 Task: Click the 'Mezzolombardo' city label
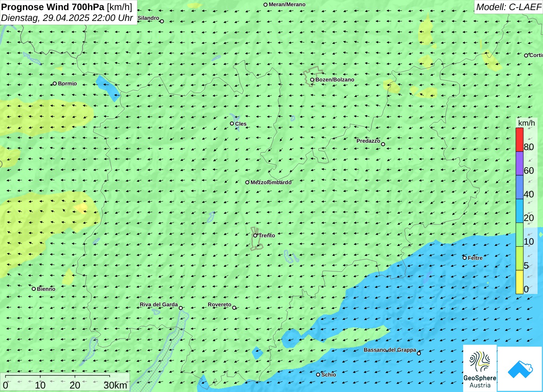point(271,182)
